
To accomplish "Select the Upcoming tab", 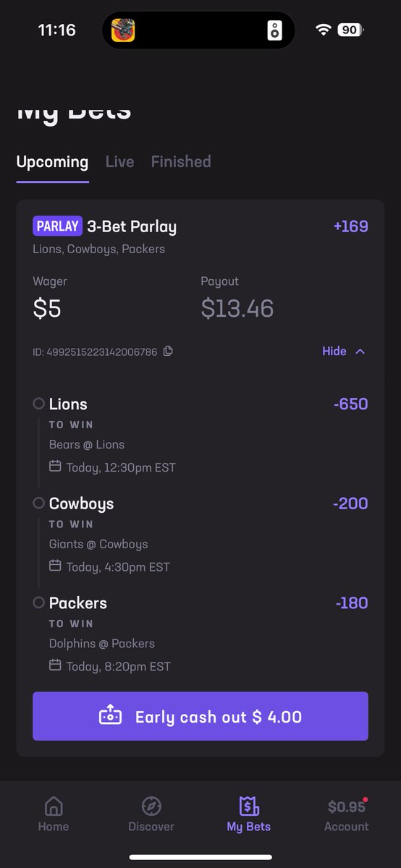I will coord(52,162).
